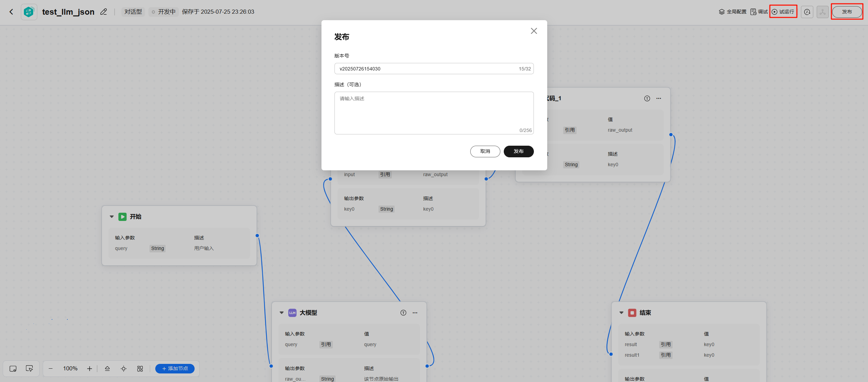Click the pencil icon beside test_llm_json
The height and width of the screenshot is (382, 868).
(104, 12)
